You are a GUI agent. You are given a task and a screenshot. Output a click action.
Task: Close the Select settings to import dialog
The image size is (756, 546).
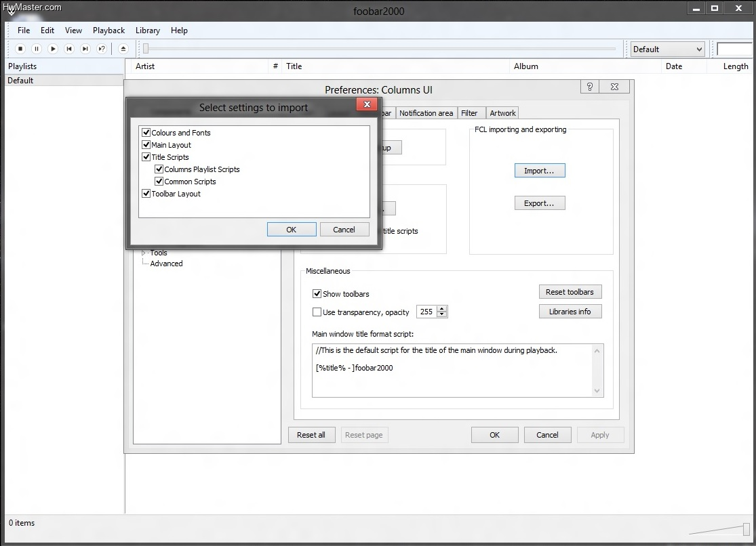click(367, 104)
